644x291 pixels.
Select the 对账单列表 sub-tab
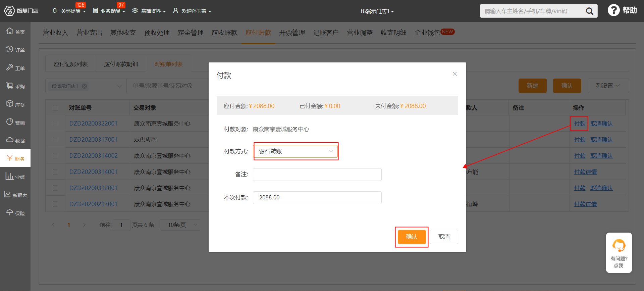[x=168, y=64]
